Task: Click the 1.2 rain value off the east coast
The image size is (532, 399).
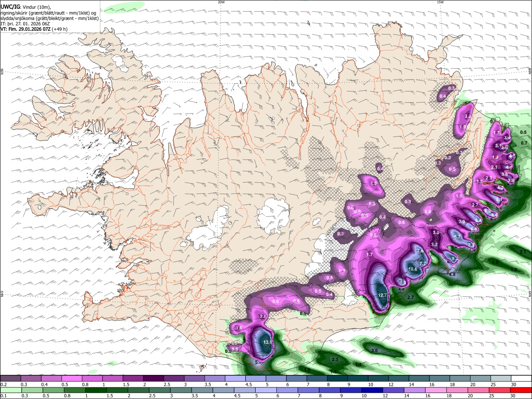Action: click(514, 270)
